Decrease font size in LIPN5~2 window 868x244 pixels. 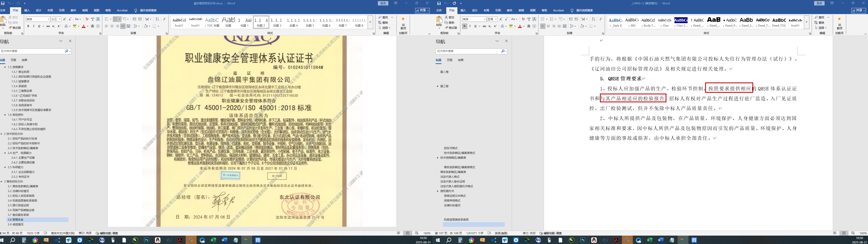(x=506, y=19)
